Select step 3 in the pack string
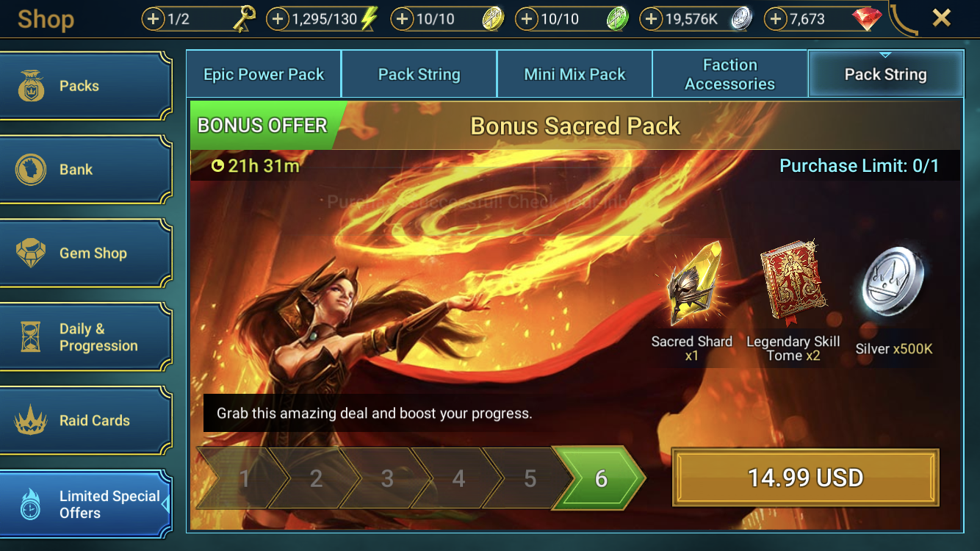The height and width of the screenshot is (551, 980). [x=386, y=478]
